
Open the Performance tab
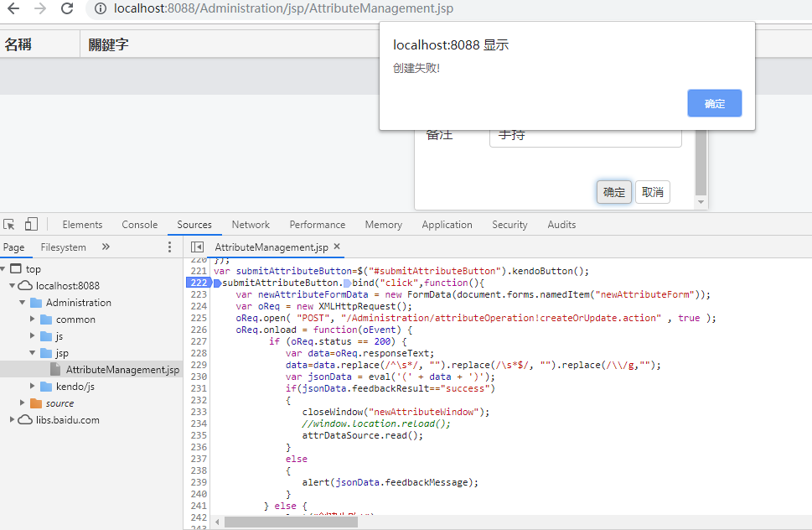(318, 225)
